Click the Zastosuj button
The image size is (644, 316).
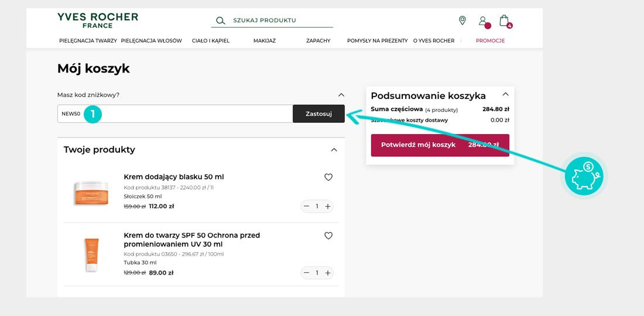click(318, 114)
